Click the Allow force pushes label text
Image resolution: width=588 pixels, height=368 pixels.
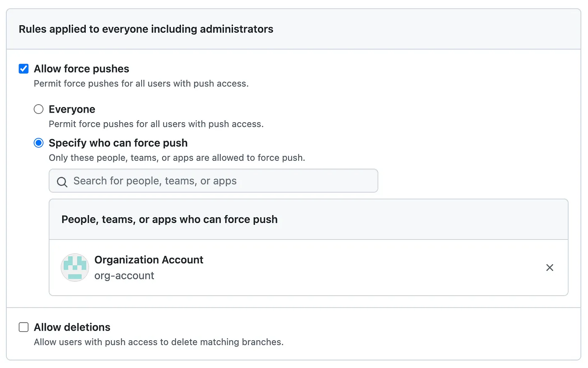pyautogui.click(x=81, y=68)
